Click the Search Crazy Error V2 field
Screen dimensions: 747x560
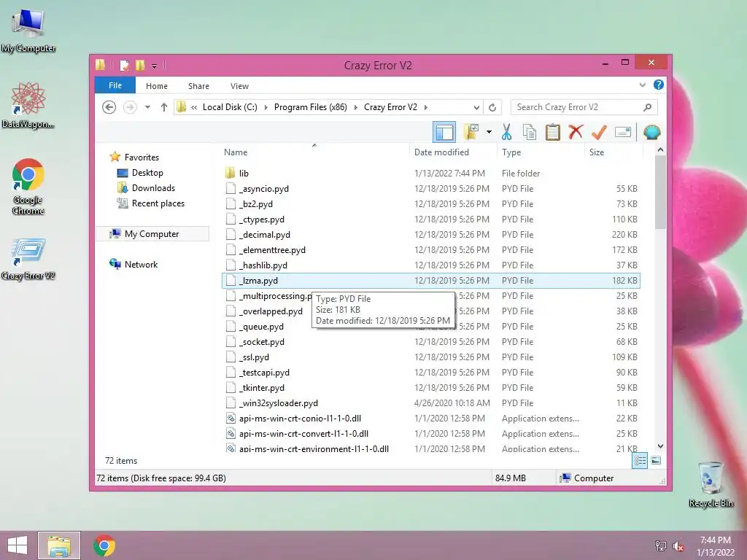(x=584, y=107)
